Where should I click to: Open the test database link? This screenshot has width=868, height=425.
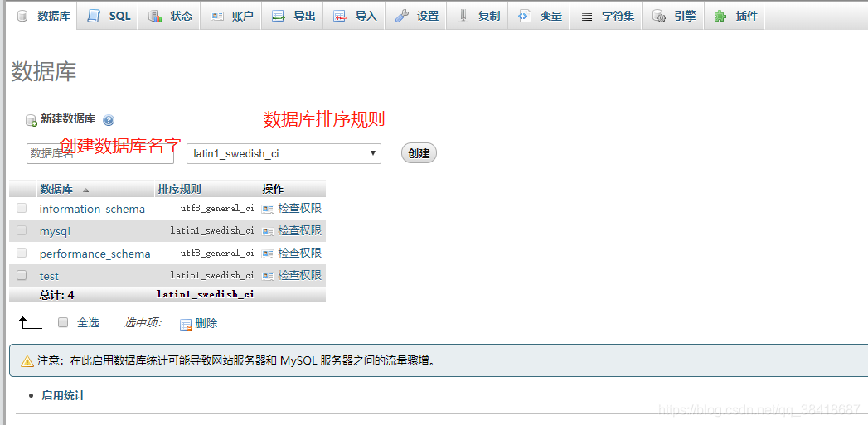(x=49, y=276)
